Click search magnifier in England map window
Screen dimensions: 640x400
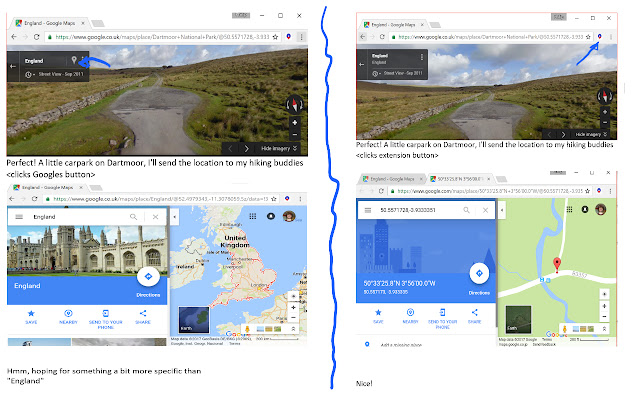(x=133, y=217)
